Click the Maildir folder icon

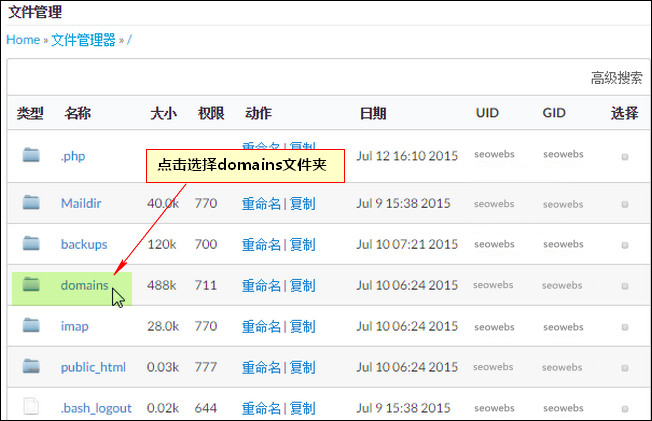[31, 202]
